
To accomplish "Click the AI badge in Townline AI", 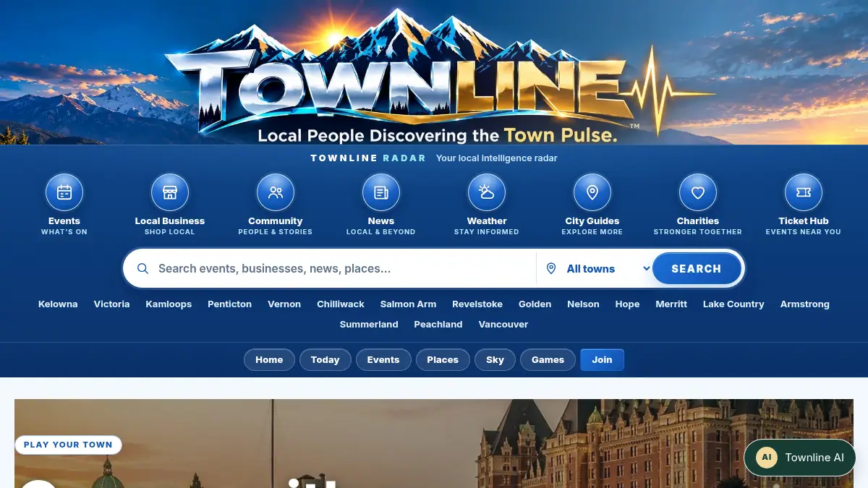I will (767, 457).
